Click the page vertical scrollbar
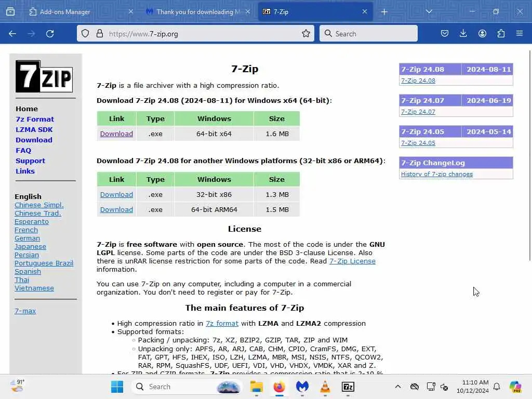 [529, 156]
